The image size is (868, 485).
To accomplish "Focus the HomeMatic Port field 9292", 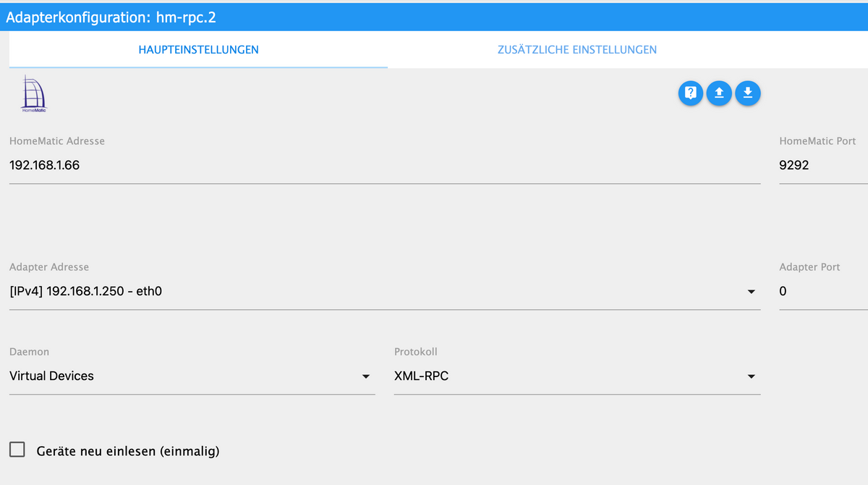I will click(823, 165).
